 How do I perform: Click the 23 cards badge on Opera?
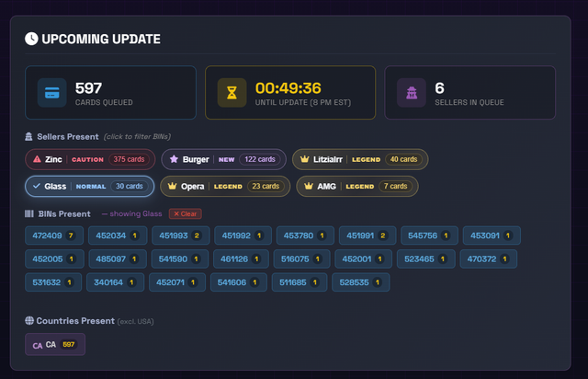click(x=266, y=186)
